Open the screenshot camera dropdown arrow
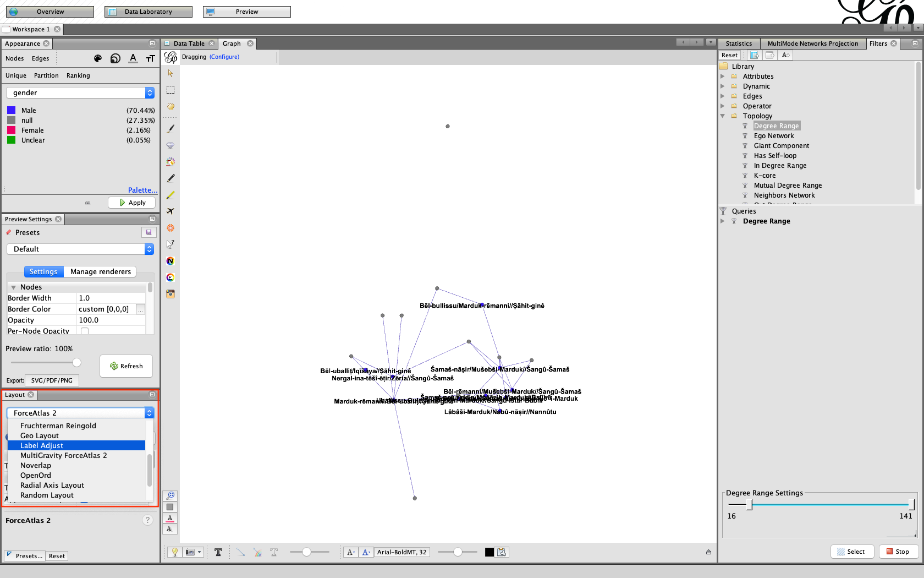 tap(200, 552)
